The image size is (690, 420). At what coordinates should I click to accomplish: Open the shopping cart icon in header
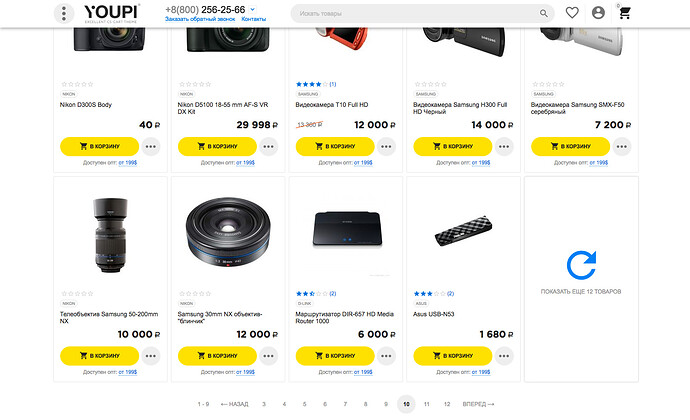tap(624, 13)
